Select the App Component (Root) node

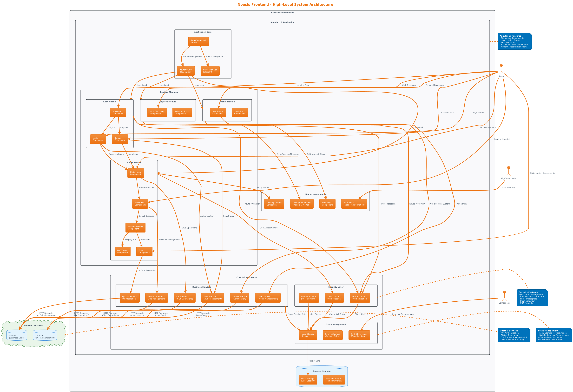[x=198, y=41]
